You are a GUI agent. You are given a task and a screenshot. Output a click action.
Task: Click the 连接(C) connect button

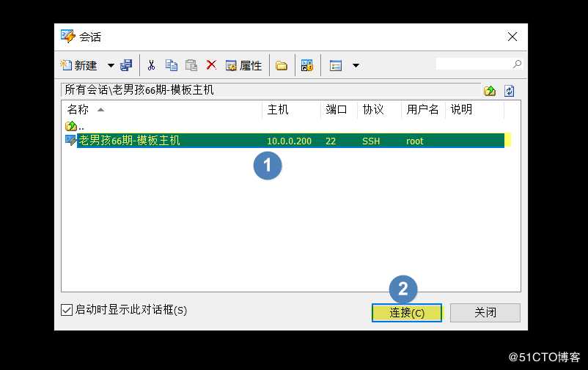click(406, 313)
